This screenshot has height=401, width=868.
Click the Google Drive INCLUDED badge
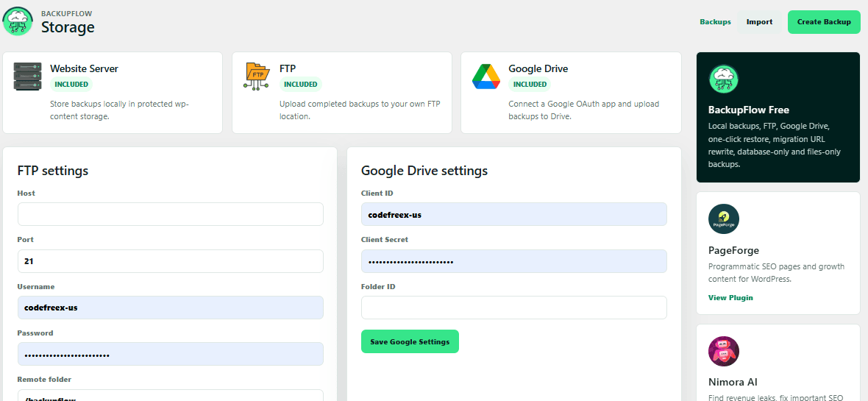click(x=530, y=84)
